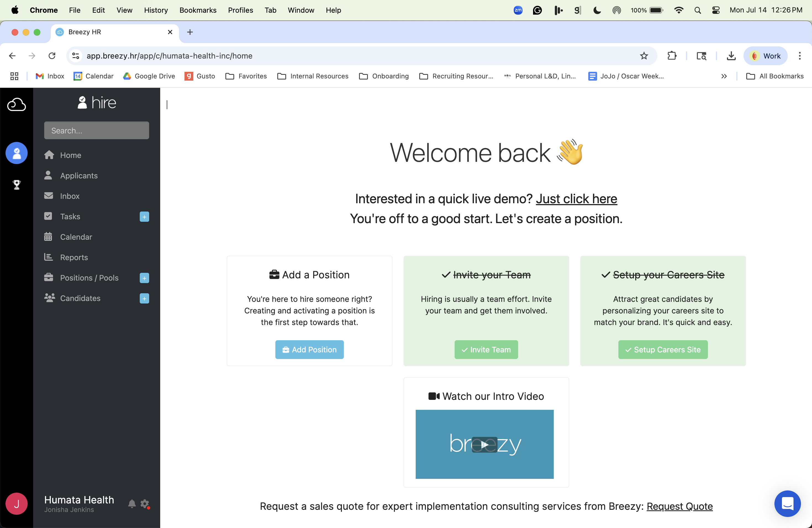
Task: Open the notifications bell icon
Action: (132, 504)
